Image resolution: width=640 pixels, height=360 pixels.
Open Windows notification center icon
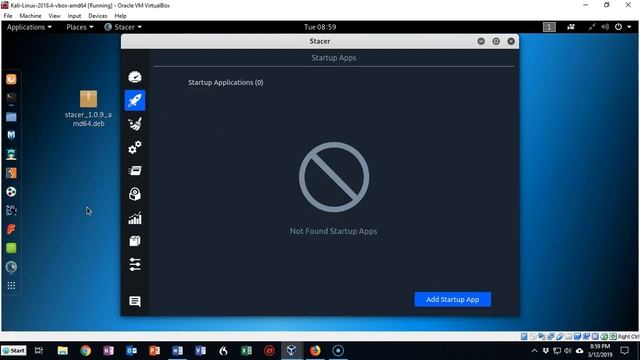[x=624, y=351]
